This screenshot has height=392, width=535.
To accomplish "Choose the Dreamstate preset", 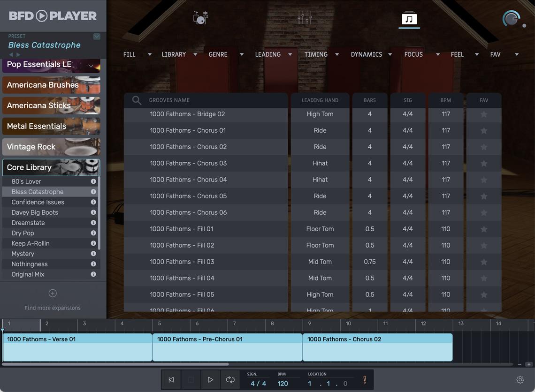I will click(x=28, y=223).
